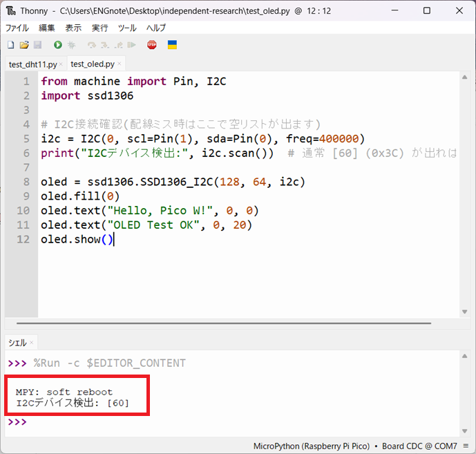476x454 pixels.
Task: Click the '# I2C接続確認' comment line
Action: point(181,124)
